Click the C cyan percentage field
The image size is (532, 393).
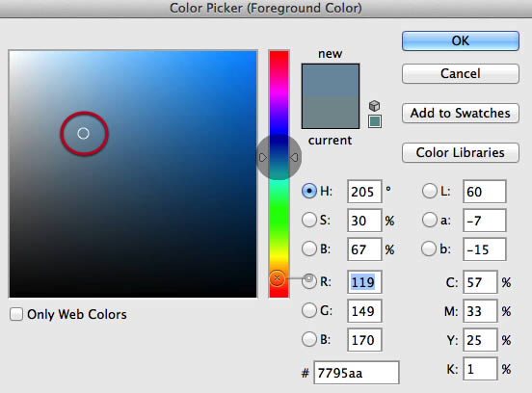480,282
